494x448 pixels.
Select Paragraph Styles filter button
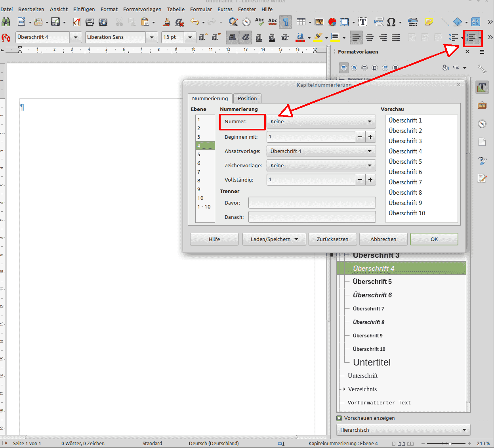point(344,68)
